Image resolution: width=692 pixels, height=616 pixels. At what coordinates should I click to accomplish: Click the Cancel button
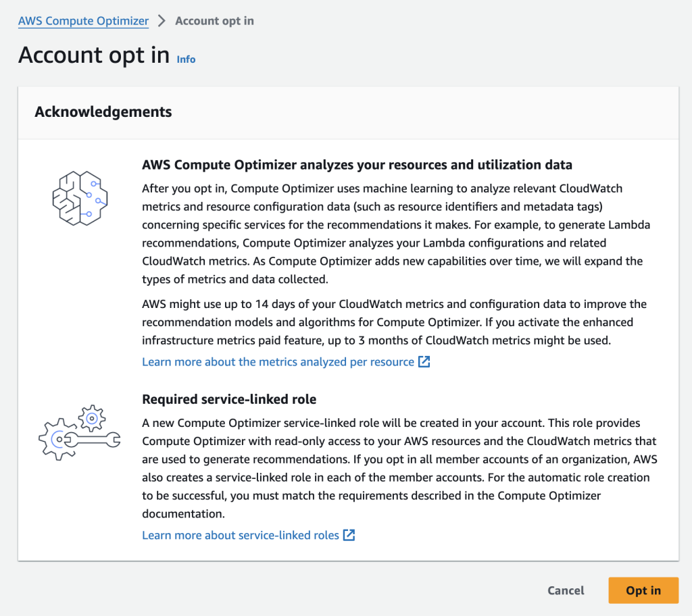[x=566, y=590]
